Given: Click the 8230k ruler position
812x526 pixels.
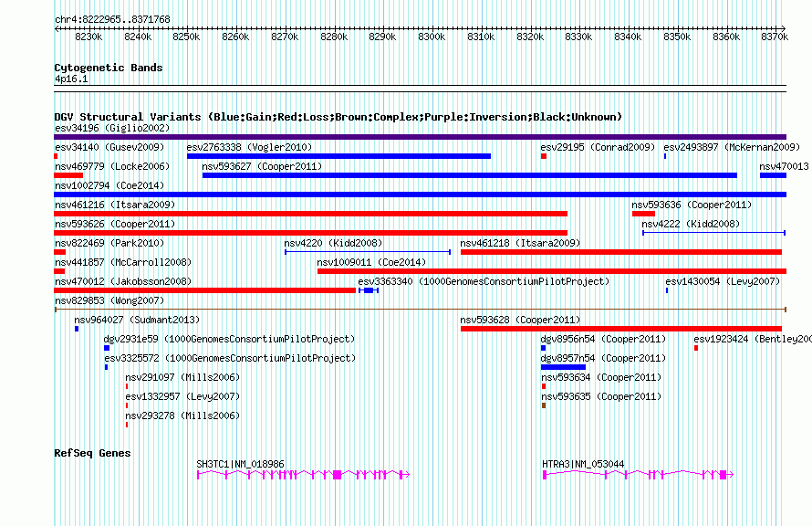Looking at the screenshot, I should pyautogui.click(x=88, y=37).
